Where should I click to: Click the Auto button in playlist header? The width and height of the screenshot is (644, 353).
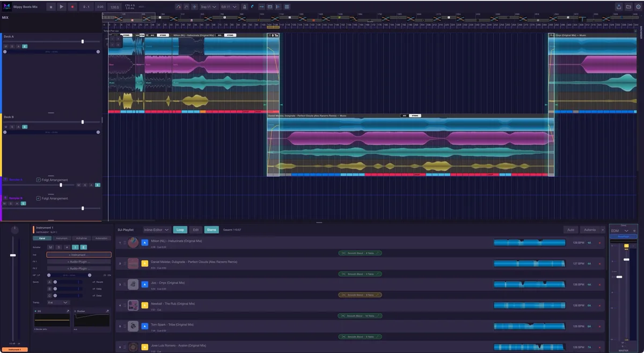tap(570, 229)
